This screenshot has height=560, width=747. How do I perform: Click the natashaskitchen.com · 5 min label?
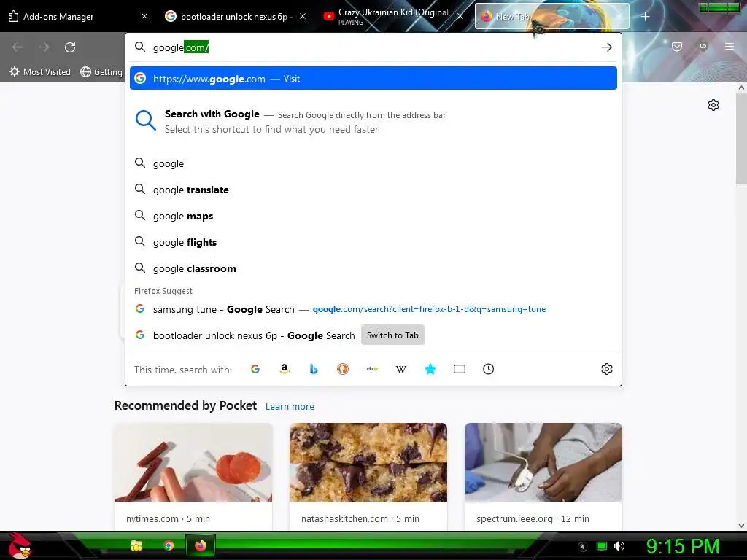360,518
